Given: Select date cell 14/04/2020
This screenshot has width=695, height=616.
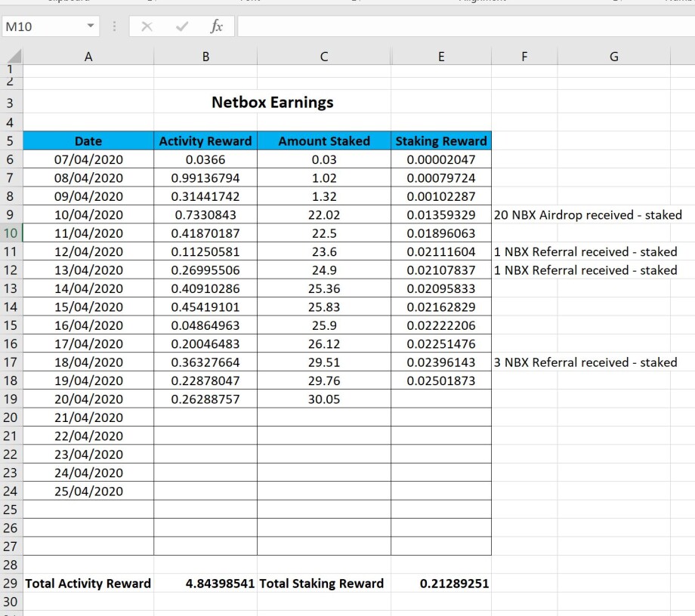Looking at the screenshot, I should (x=88, y=288).
